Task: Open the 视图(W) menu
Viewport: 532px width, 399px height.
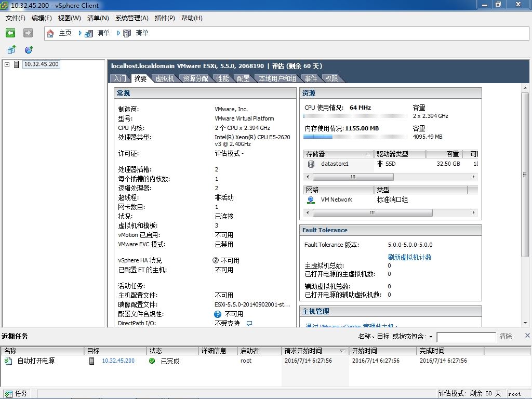Action: click(69, 18)
